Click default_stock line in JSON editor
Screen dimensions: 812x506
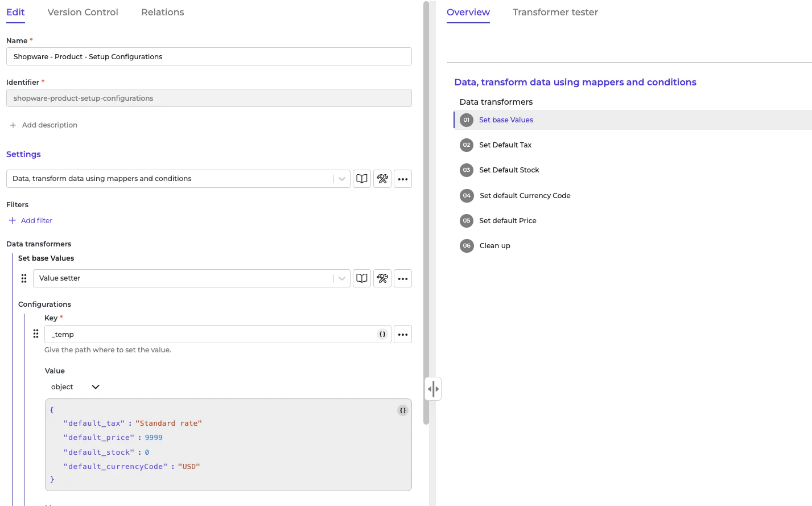coord(106,452)
